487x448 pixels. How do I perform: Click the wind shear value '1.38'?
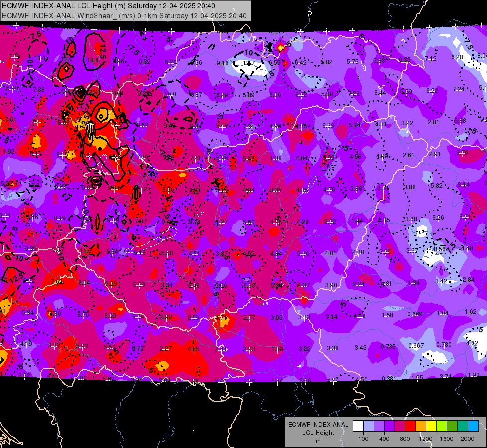pos(276,158)
